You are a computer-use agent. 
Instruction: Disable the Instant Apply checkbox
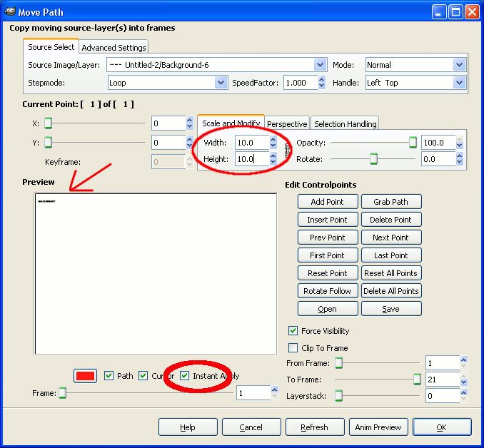[x=185, y=375]
